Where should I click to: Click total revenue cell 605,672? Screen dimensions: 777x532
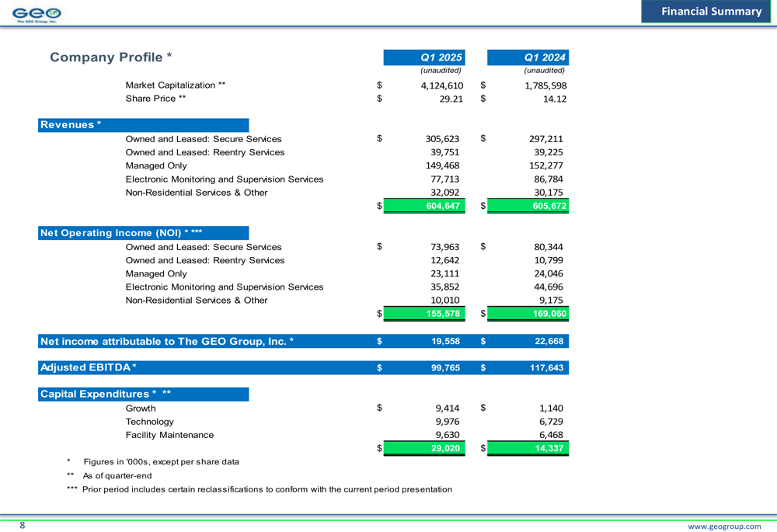point(528,206)
